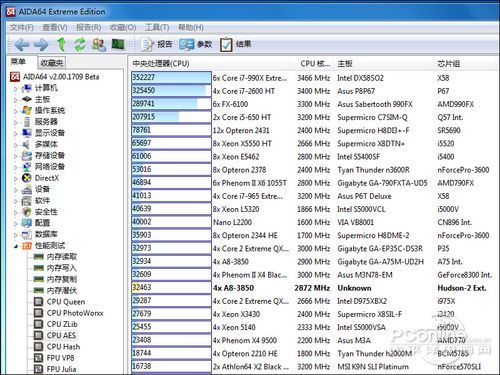The width and height of the screenshot is (500, 375).
Task: Click the 安全性 shield icon in tree
Action: click(x=27, y=212)
